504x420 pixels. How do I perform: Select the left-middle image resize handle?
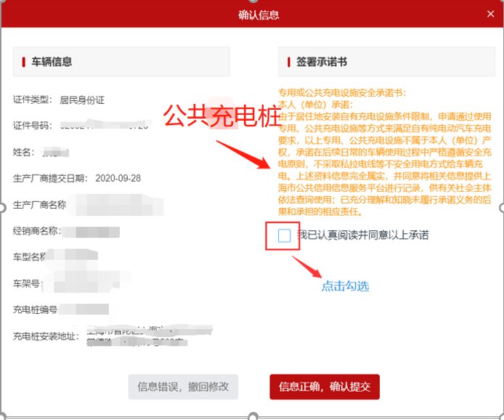[x=2, y=209]
